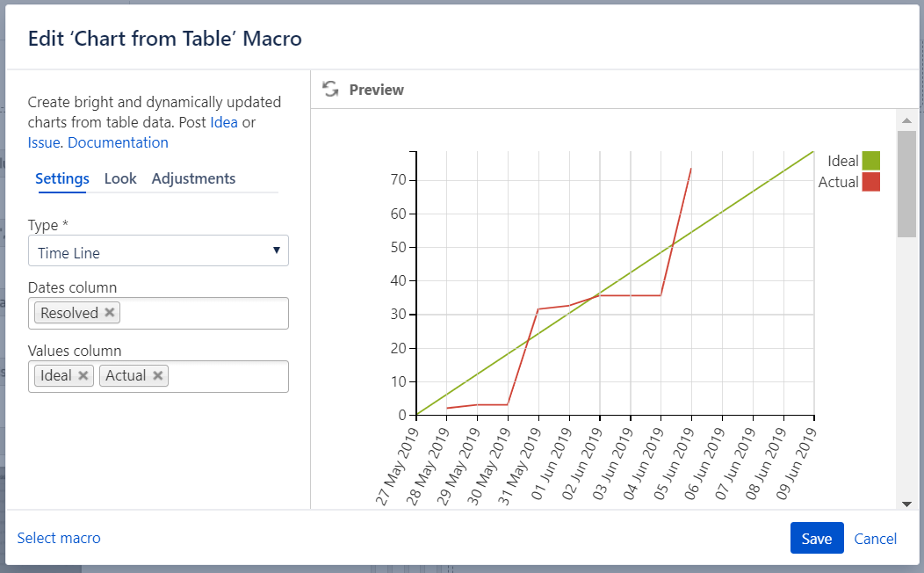Click the green Ideal legend swatch

870,161
